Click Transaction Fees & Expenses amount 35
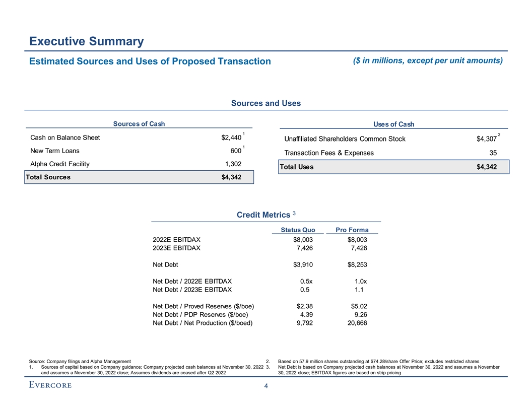Screen dimensions: 532x411 (493, 153)
